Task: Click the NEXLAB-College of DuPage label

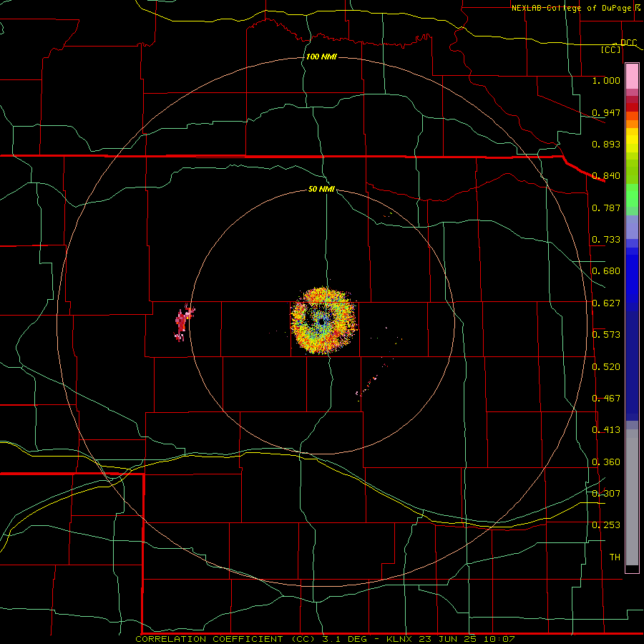Action: 572,8
